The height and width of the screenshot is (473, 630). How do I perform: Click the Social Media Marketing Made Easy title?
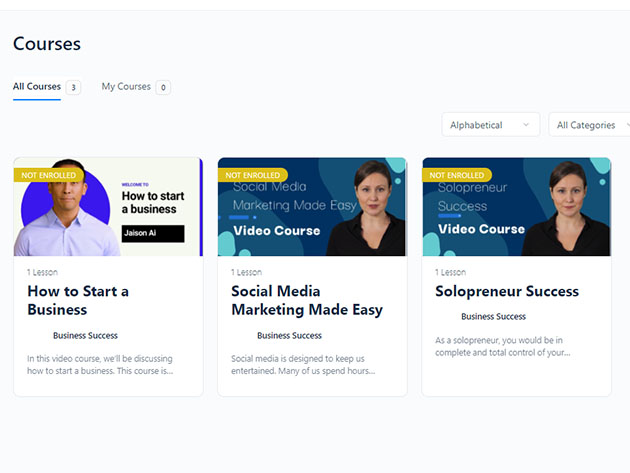pyautogui.click(x=307, y=300)
